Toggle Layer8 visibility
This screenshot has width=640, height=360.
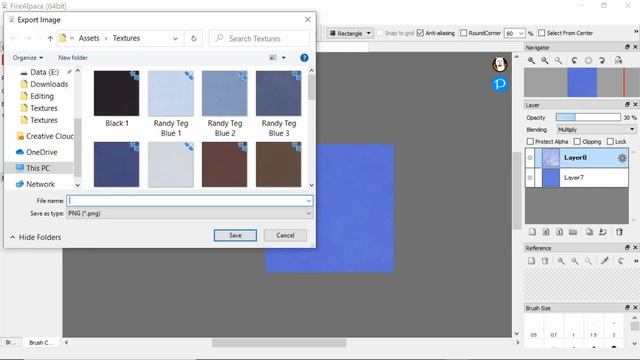pos(530,158)
